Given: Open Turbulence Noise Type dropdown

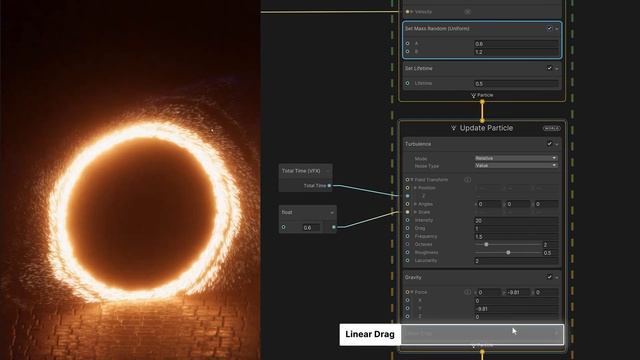Looking at the screenshot, I should (x=516, y=165).
